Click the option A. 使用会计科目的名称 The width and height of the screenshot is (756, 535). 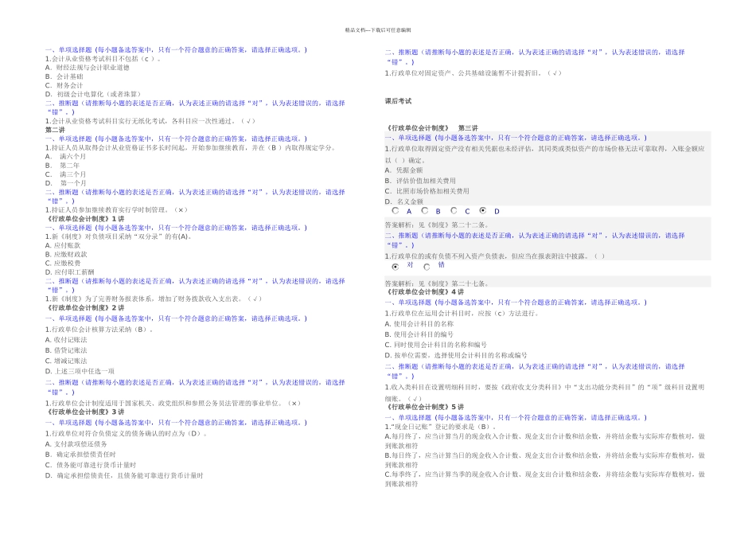[x=419, y=324]
